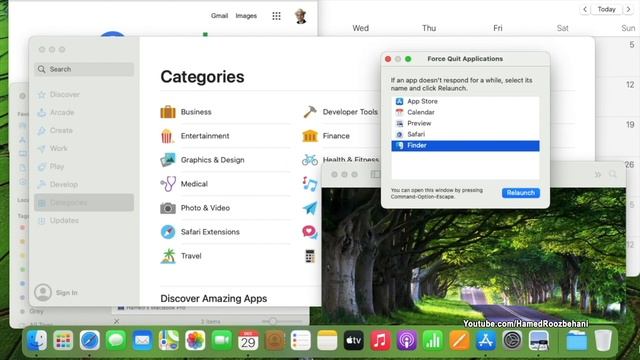This screenshot has width=640, height=360.
Task: Select App Store in Force Quit list
Action: point(465,101)
